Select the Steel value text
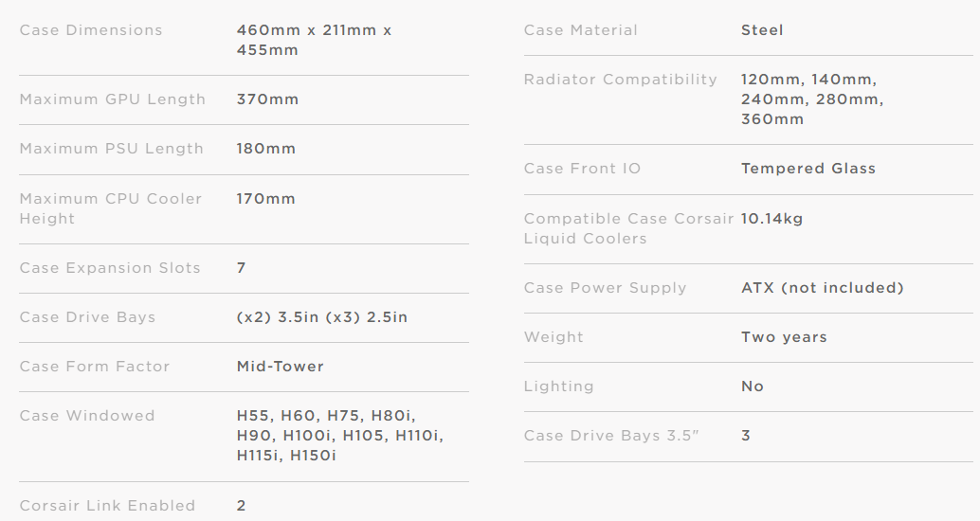 tap(762, 30)
